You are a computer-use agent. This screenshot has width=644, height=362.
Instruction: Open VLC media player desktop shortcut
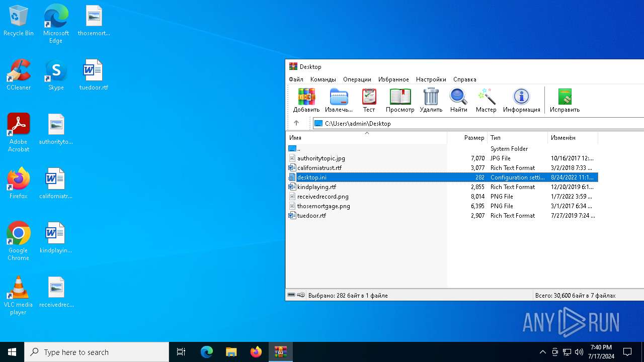19,296
